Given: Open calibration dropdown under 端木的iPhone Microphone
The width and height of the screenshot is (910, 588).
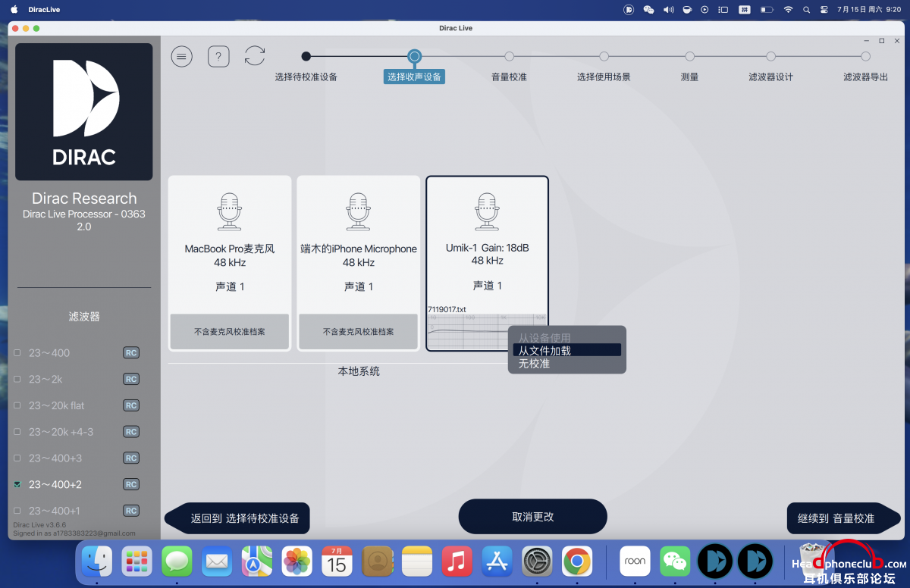Looking at the screenshot, I should 359,332.
